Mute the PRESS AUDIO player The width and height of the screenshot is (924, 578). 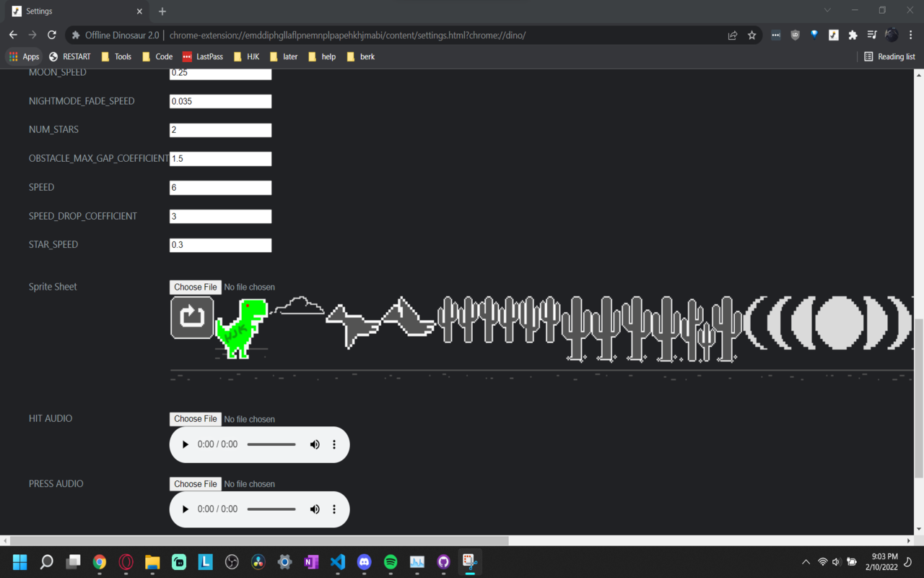[315, 509]
